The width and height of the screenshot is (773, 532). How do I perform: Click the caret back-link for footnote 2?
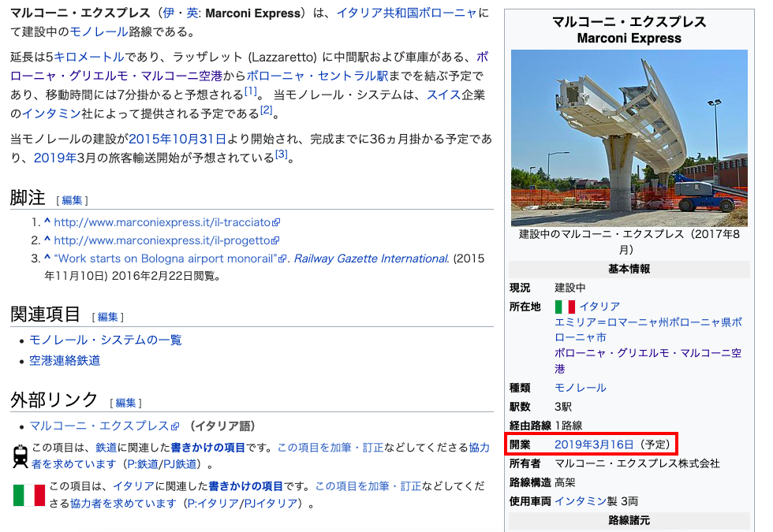pos(47,240)
